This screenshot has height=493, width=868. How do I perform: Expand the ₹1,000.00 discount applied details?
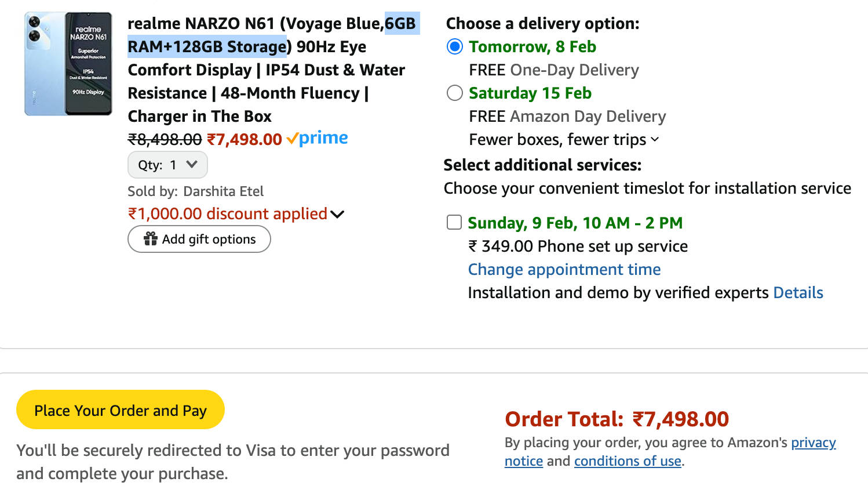(x=337, y=214)
